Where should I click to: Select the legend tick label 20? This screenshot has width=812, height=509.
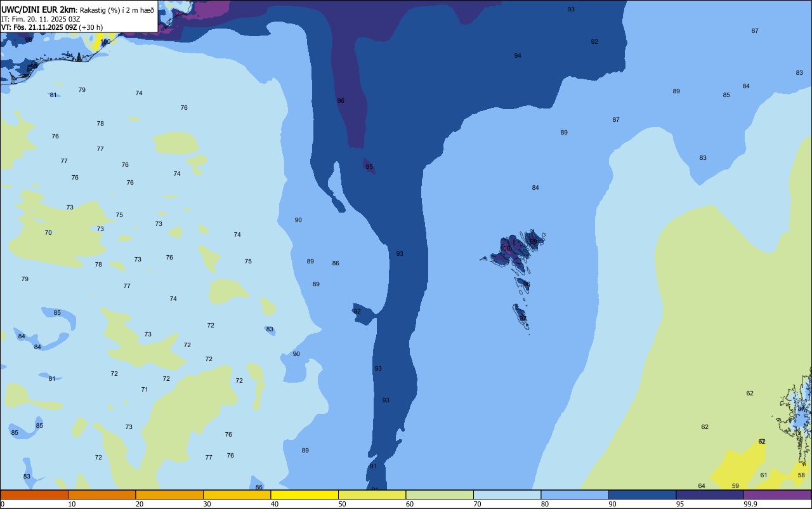coord(140,504)
